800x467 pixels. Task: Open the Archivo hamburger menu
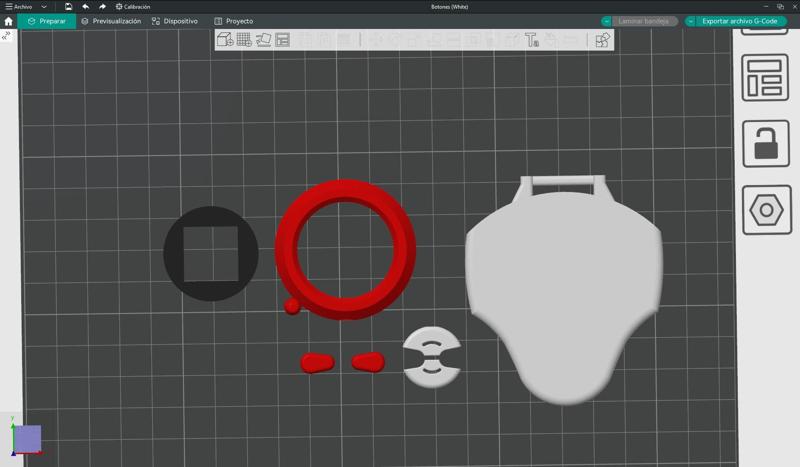(x=18, y=7)
